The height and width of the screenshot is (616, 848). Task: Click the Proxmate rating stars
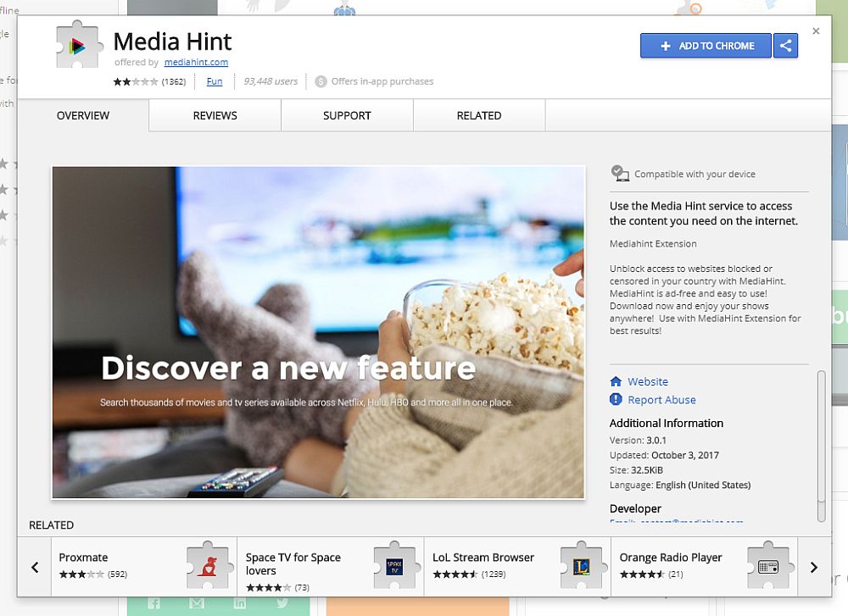click(x=81, y=574)
